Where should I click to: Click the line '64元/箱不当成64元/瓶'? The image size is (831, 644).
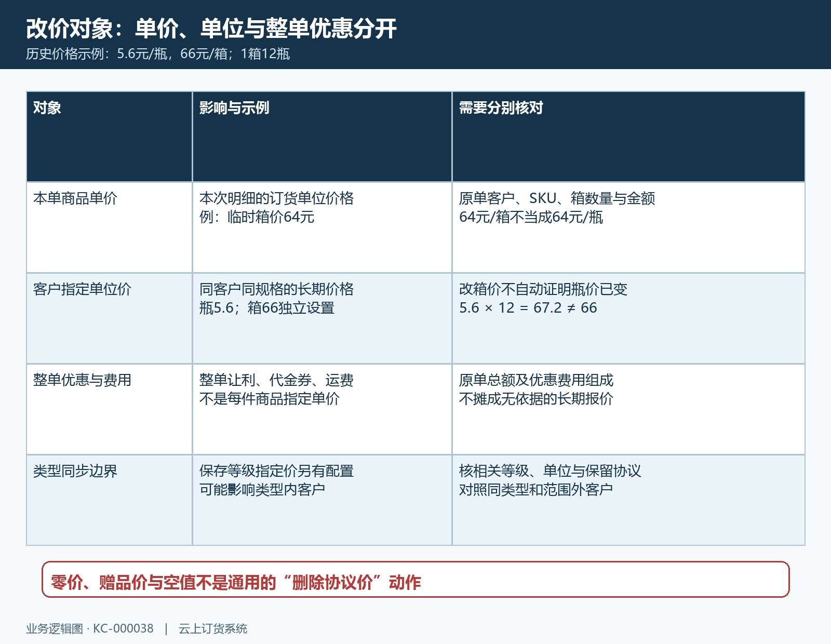pyautogui.click(x=531, y=217)
